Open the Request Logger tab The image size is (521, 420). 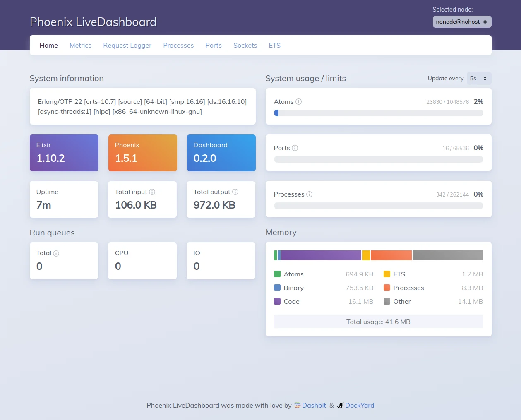click(x=127, y=46)
